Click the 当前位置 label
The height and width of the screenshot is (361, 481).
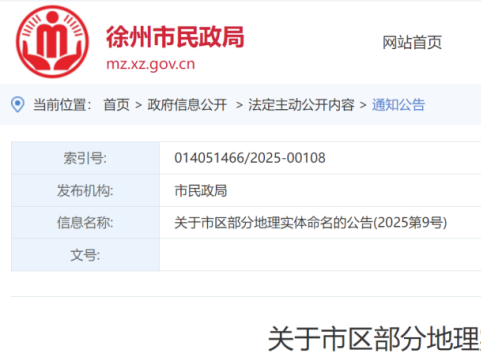[x=62, y=105]
